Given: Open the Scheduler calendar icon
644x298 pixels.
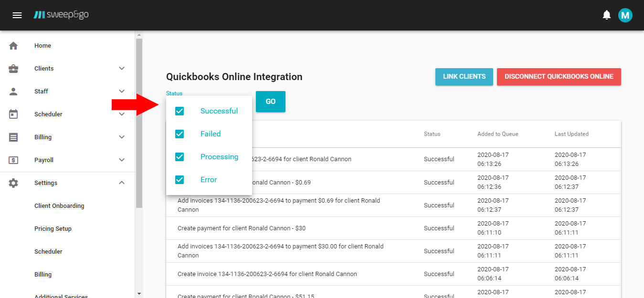Looking at the screenshot, I should [13, 114].
